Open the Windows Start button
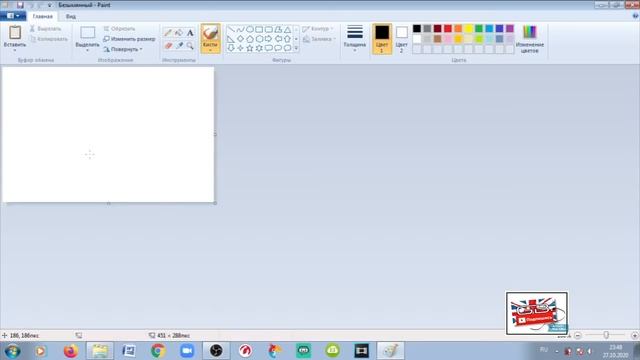Screen dimensions: 640x360 (12, 351)
